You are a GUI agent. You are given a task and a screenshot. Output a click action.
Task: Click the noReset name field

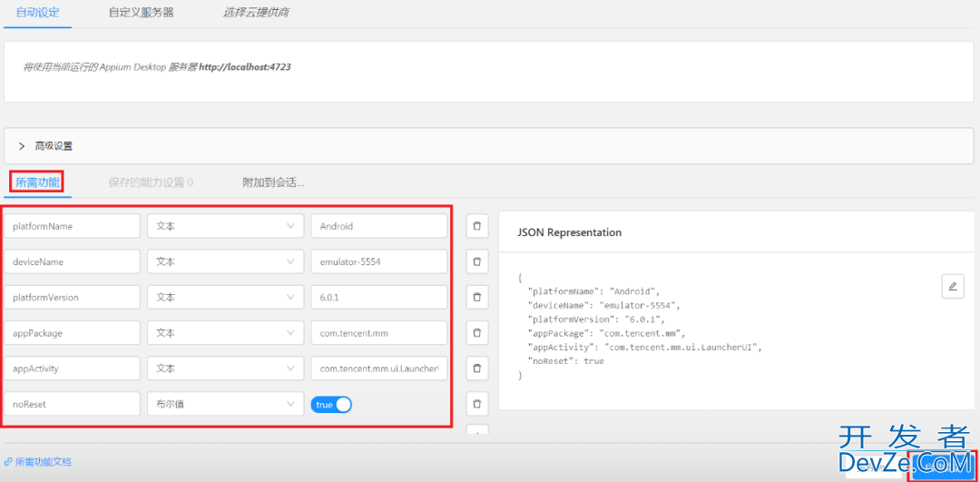(x=72, y=405)
